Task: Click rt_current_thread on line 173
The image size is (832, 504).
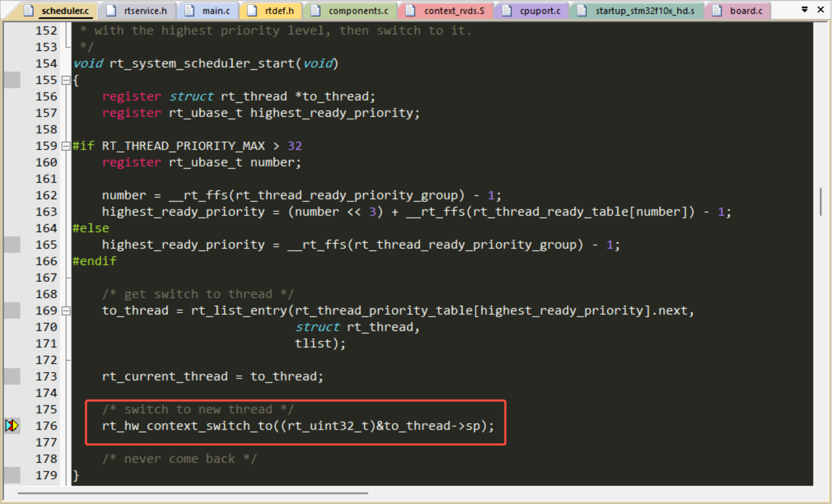Action: tap(165, 377)
